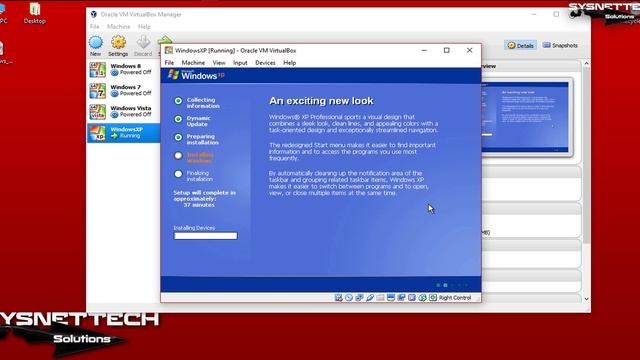Viewport: 640px width, 360px height.
Task: Click the hard disk activity status icon
Action: coord(338,298)
